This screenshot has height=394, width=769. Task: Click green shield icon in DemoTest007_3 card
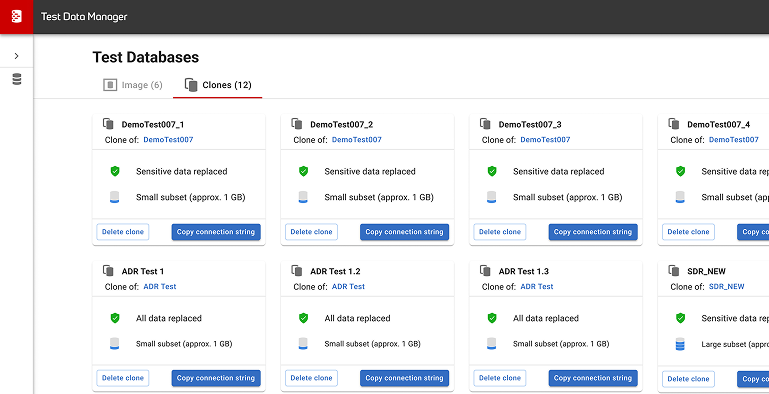[x=492, y=171]
